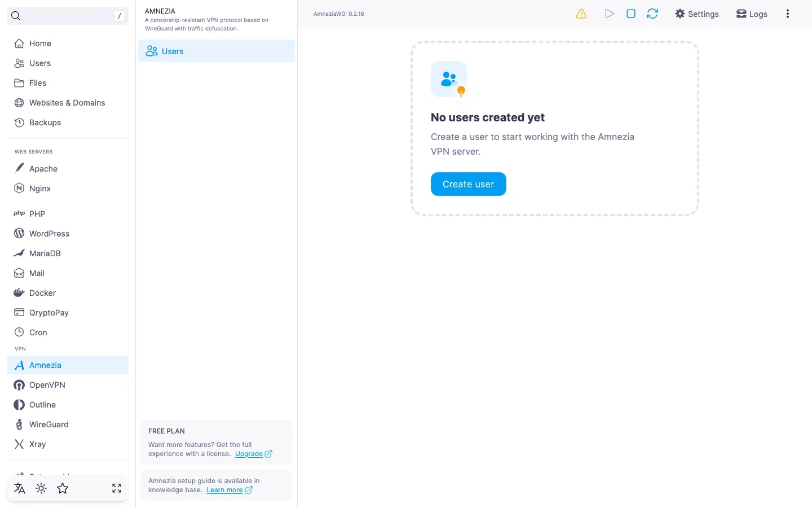Click the Files folder icon
Image resolution: width=812 pixels, height=508 pixels.
tap(19, 83)
